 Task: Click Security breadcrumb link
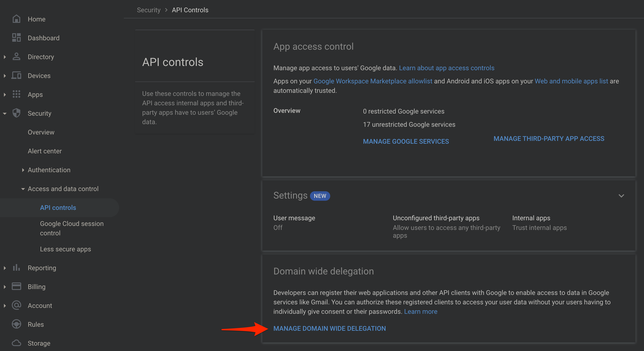click(149, 10)
